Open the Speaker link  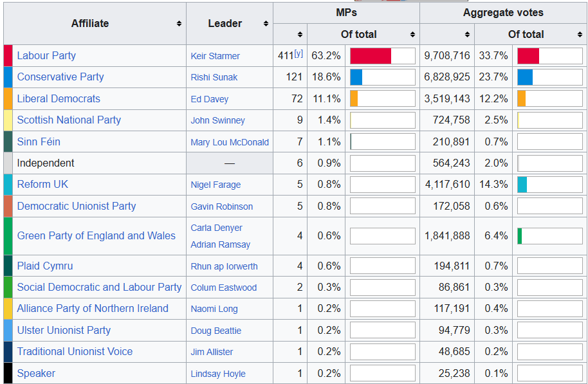pos(36,374)
